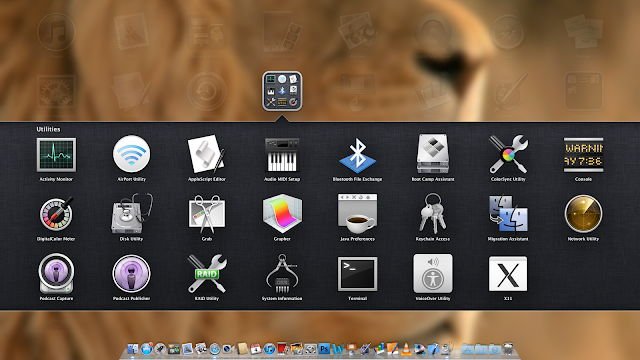Open the Trash in the Dock
This screenshot has height=360, width=640.
[x=509, y=349]
